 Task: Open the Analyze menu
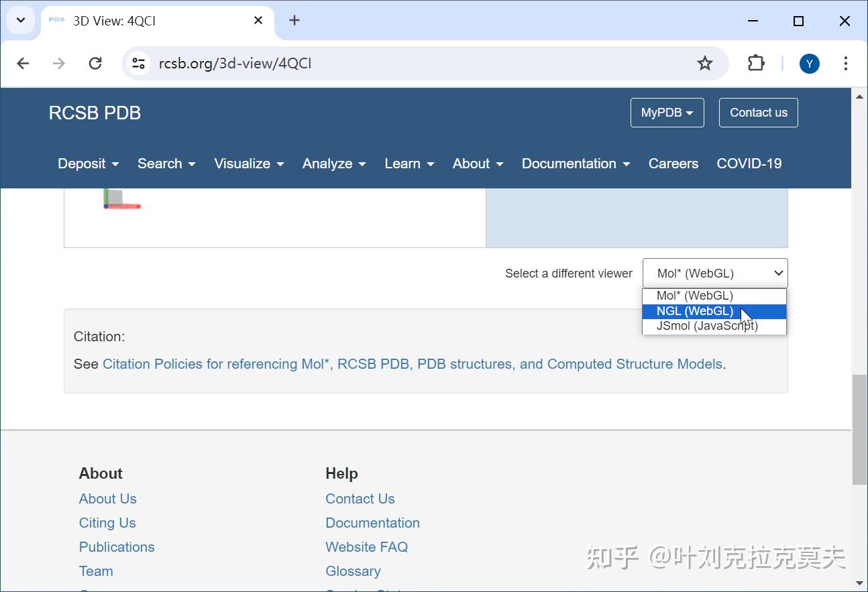point(333,163)
